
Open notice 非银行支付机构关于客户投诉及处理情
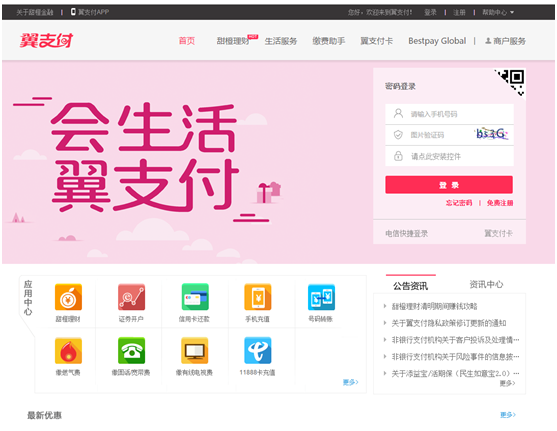coord(455,340)
